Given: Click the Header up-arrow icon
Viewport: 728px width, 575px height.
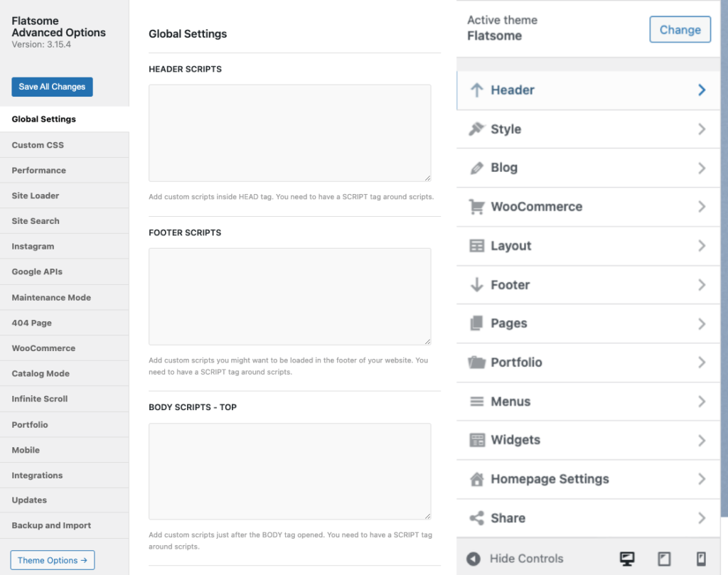Looking at the screenshot, I should [476, 90].
